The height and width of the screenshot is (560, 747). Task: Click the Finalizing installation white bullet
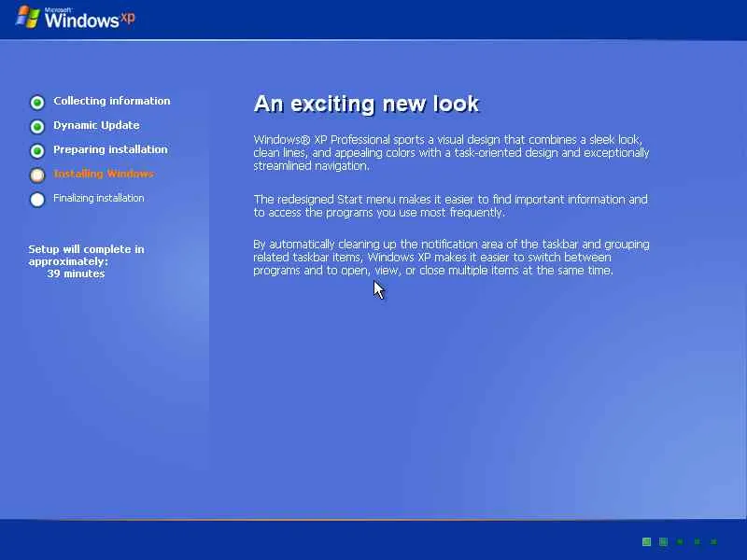pos(37,200)
